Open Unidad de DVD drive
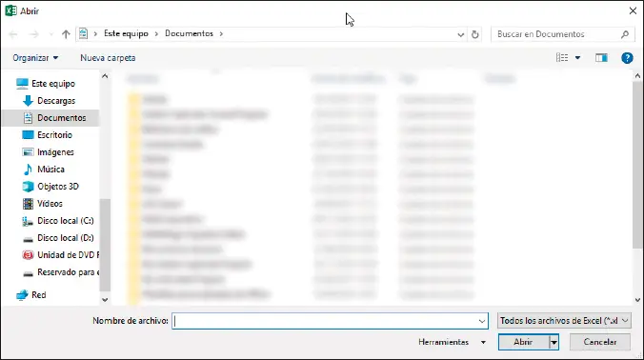 point(69,255)
